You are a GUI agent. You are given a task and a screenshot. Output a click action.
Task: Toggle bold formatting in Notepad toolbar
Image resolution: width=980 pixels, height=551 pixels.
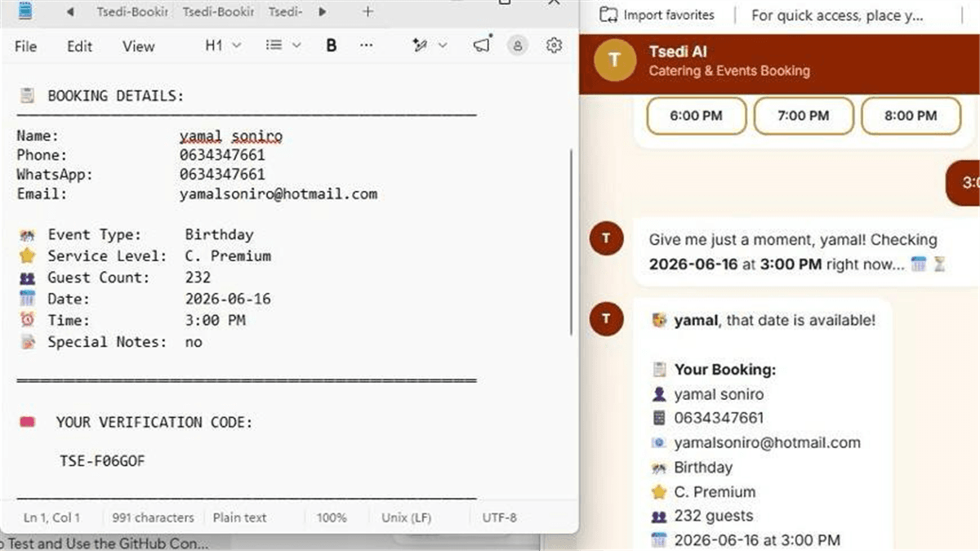point(332,46)
